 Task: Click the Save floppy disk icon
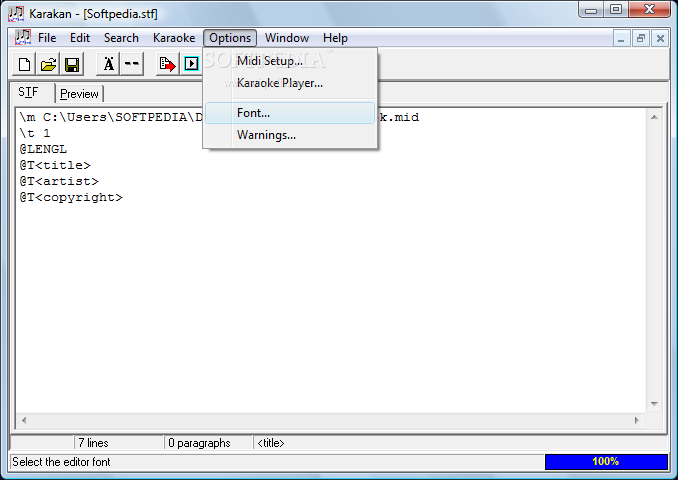tap(72, 64)
